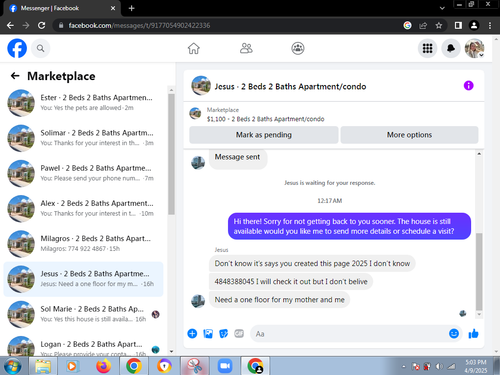Open Alex conversation in the list
Image resolution: width=500 pixels, height=375 pixels.
coord(83,208)
